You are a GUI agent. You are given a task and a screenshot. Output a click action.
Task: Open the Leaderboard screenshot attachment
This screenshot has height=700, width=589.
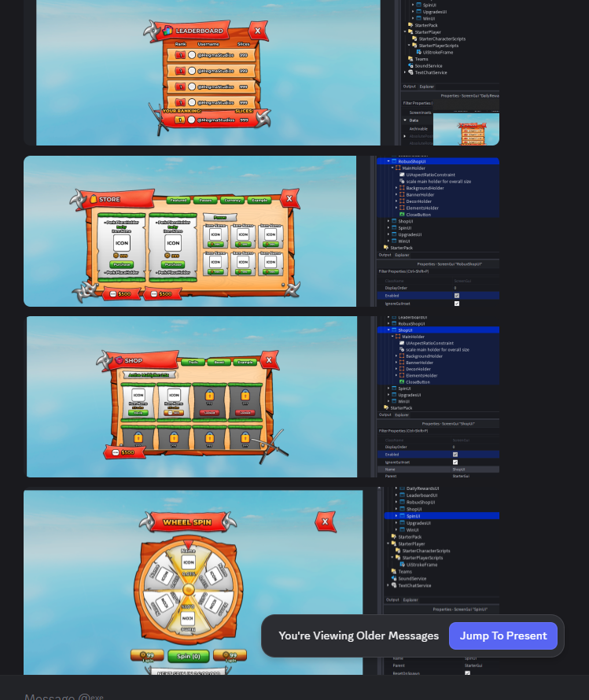[262, 72]
